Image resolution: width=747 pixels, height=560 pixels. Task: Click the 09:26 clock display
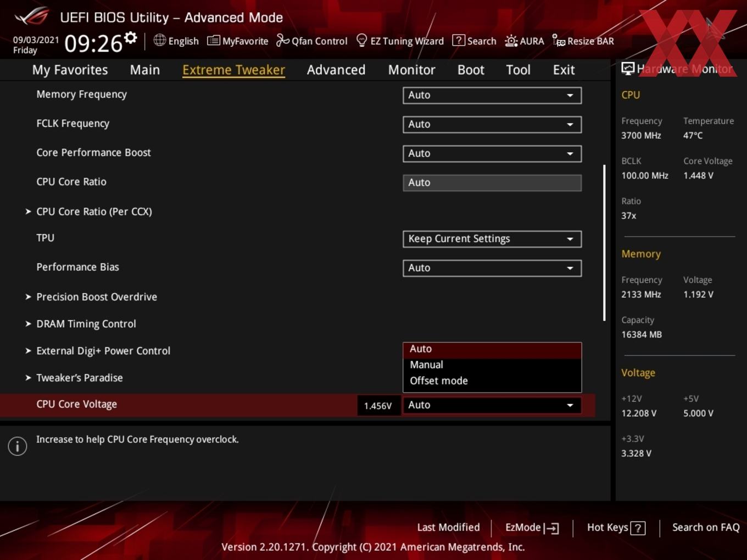coord(93,43)
